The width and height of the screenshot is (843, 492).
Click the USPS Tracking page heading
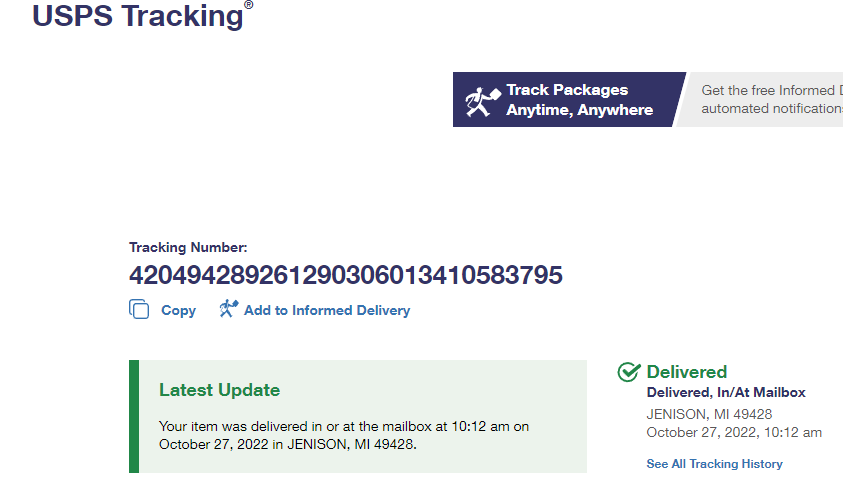pos(137,16)
